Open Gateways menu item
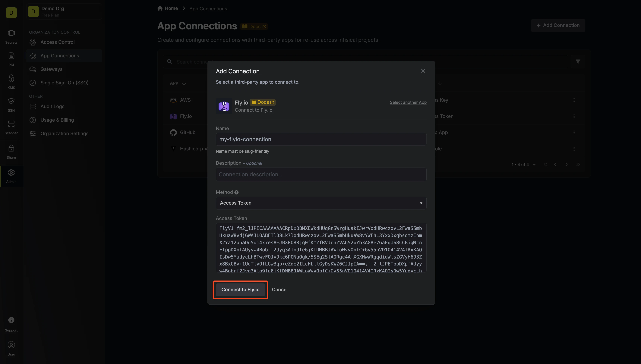The height and width of the screenshot is (364, 641). 64,69
